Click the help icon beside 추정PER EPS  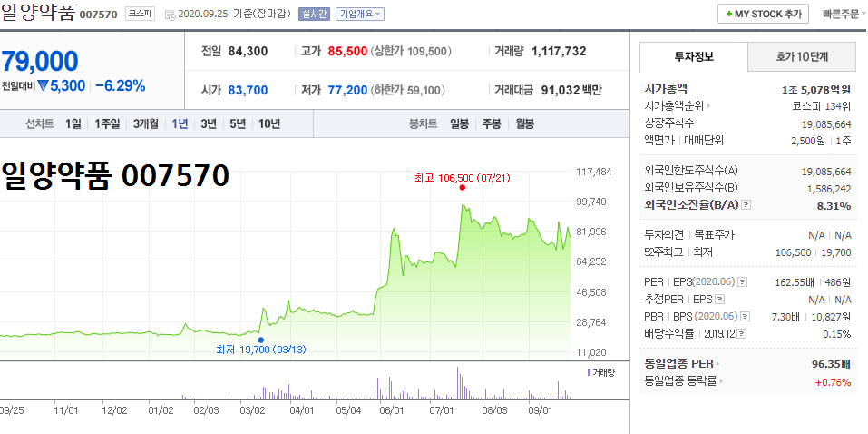click(719, 300)
